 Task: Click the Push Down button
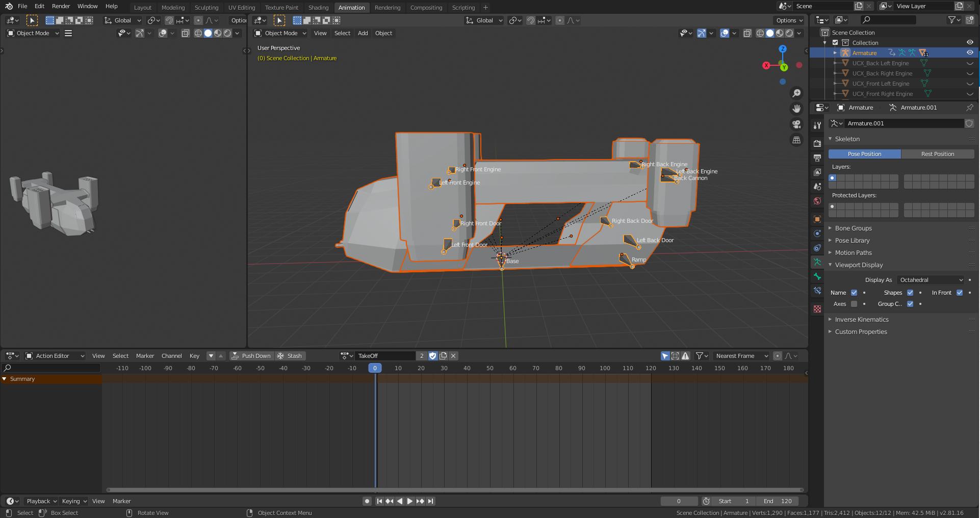tap(251, 356)
